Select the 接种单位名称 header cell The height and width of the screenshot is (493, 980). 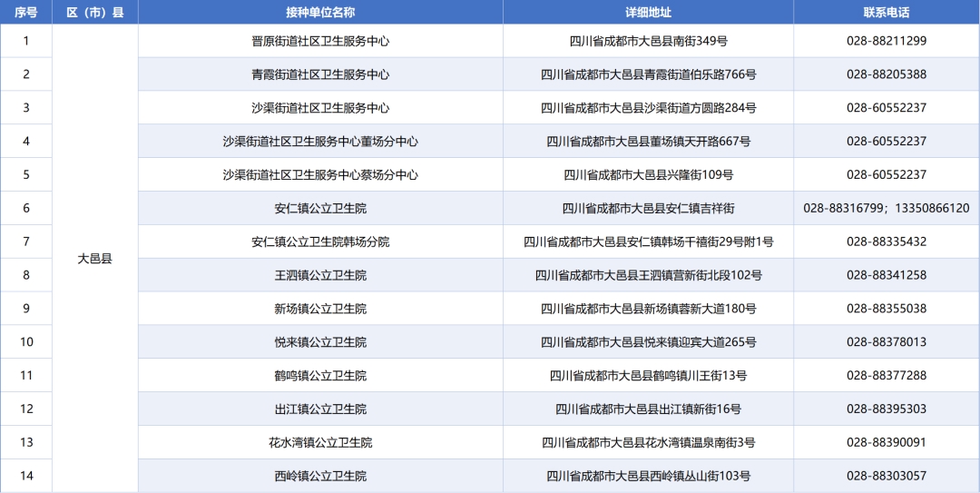click(320, 12)
